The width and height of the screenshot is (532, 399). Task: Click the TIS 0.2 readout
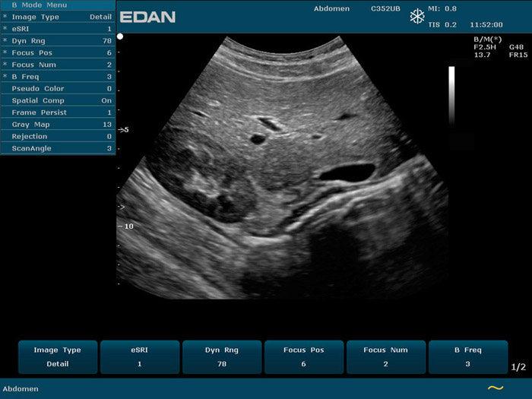(x=442, y=25)
